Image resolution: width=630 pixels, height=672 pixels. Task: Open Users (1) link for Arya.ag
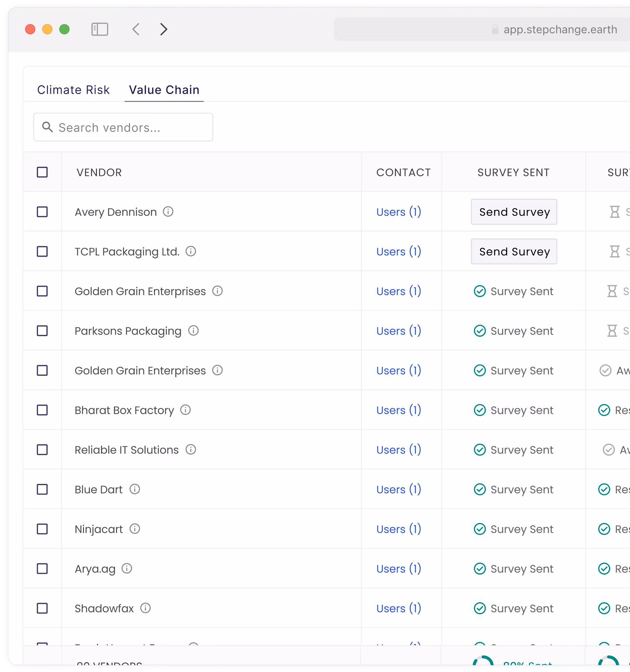point(399,569)
